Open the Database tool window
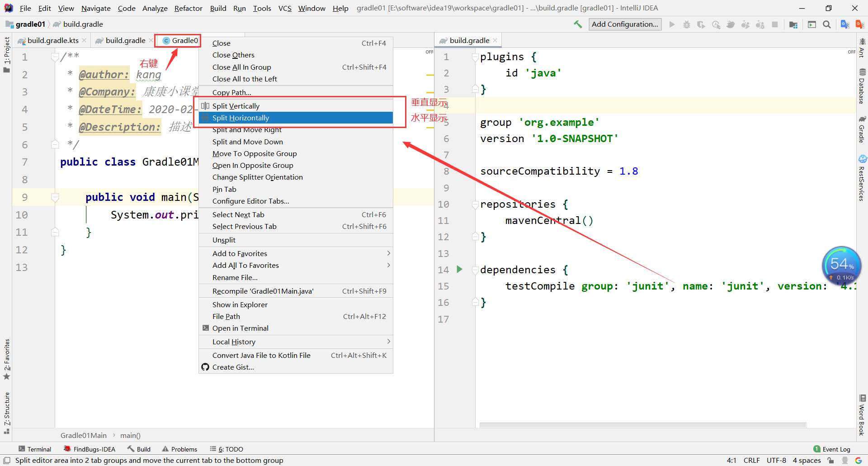This screenshot has height=466, width=868. (x=862, y=86)
